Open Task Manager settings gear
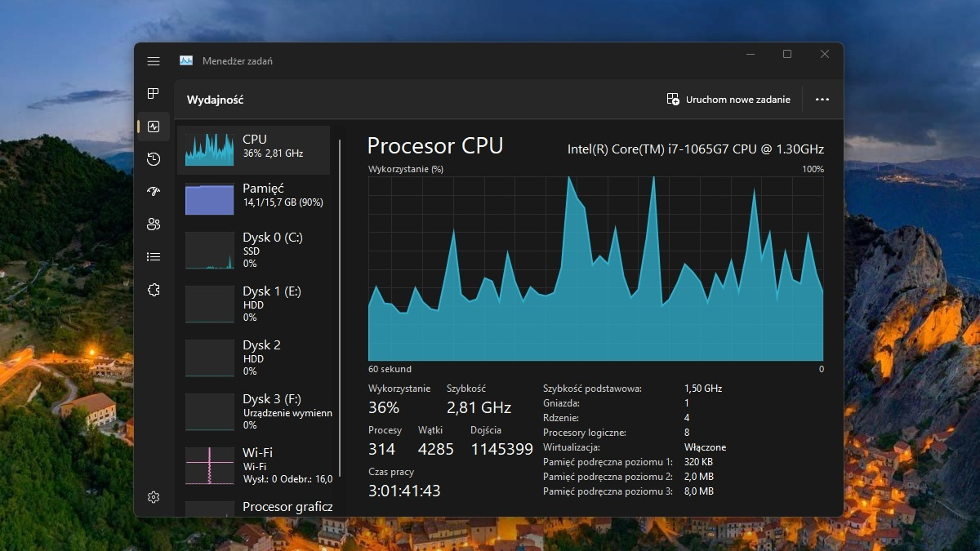This screenshot has height=551, width=980. (154, 497)
